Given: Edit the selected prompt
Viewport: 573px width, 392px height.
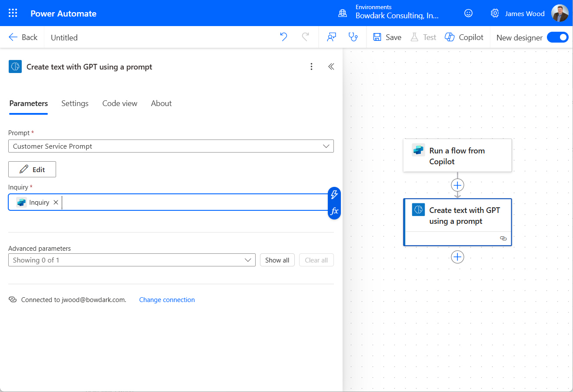Looking at the screenshot, I should (32, 169).
